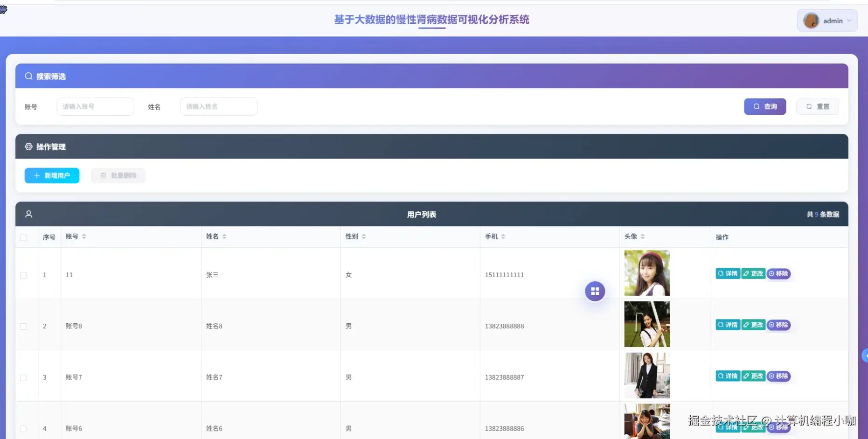Open 详情 details for 姓名8
Image resolution: width=868 pixels, height=439 pixels.
(728, 325)
